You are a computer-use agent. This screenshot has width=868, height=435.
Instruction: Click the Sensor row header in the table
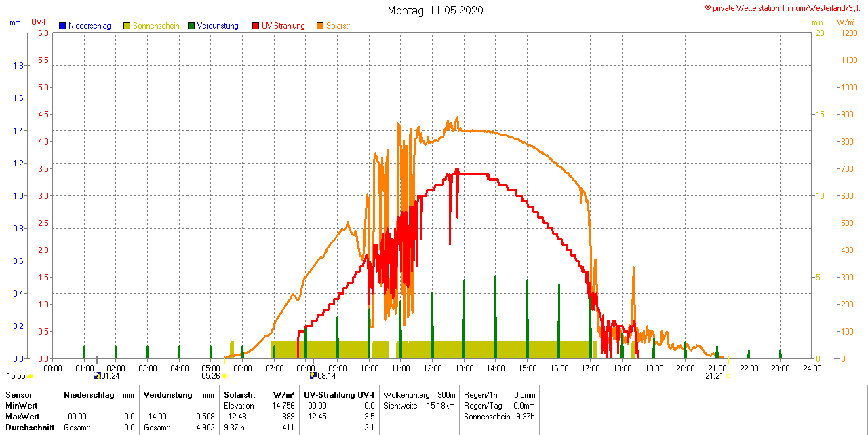(19, 394)
